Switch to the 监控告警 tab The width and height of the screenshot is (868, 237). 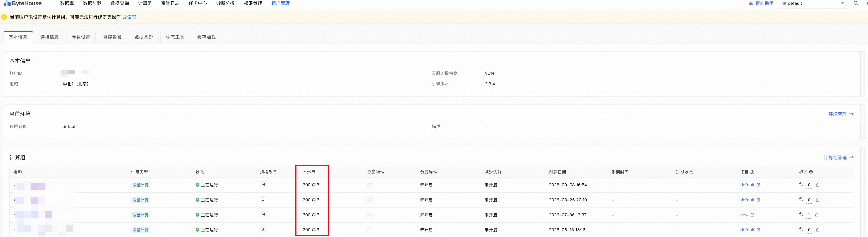pyautogui.click(x=112, y=37)
